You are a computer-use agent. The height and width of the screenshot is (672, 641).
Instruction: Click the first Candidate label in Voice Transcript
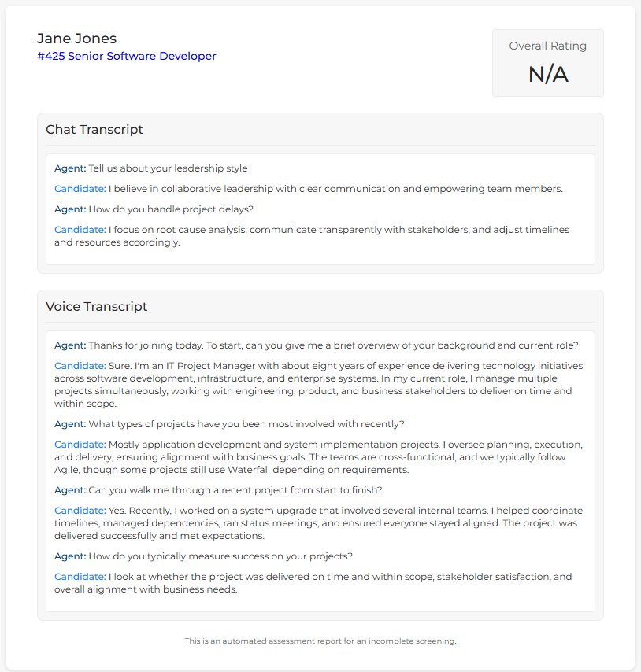pos(80,366)
